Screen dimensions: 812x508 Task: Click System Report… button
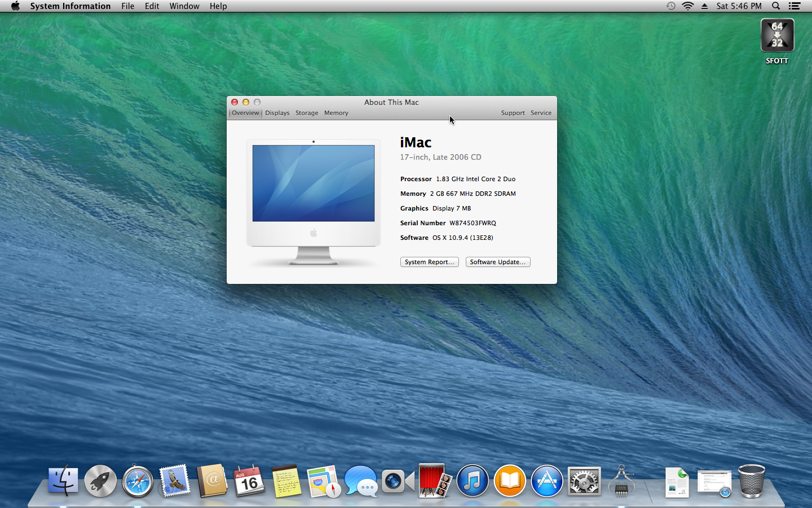tap(429, 262)
